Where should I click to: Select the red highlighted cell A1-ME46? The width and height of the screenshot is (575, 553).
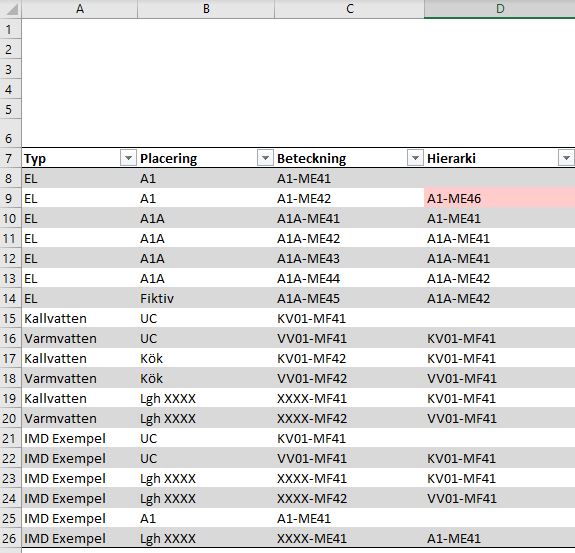pos(499,198)
